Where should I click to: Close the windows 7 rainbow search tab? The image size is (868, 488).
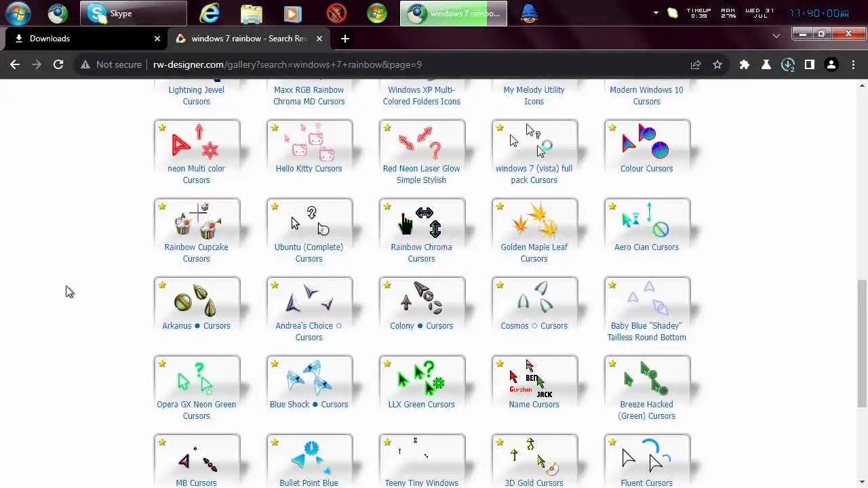click(x=319, y=39)
